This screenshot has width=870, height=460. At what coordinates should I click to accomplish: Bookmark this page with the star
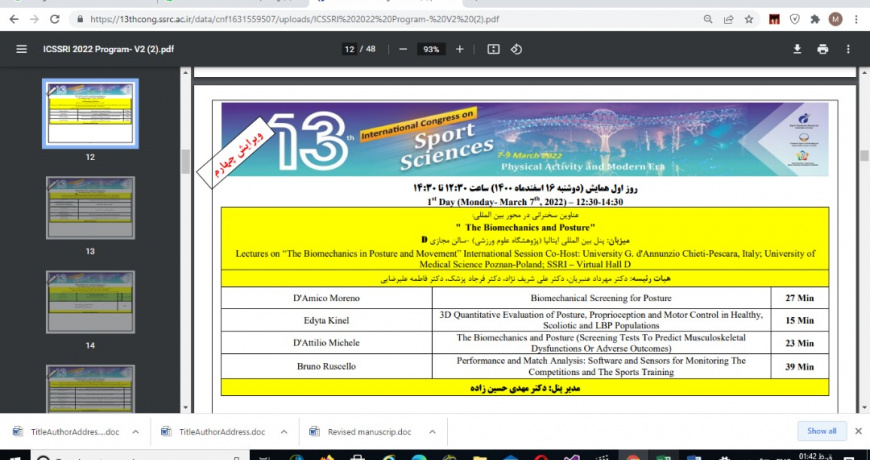click(x=749, y=19)
